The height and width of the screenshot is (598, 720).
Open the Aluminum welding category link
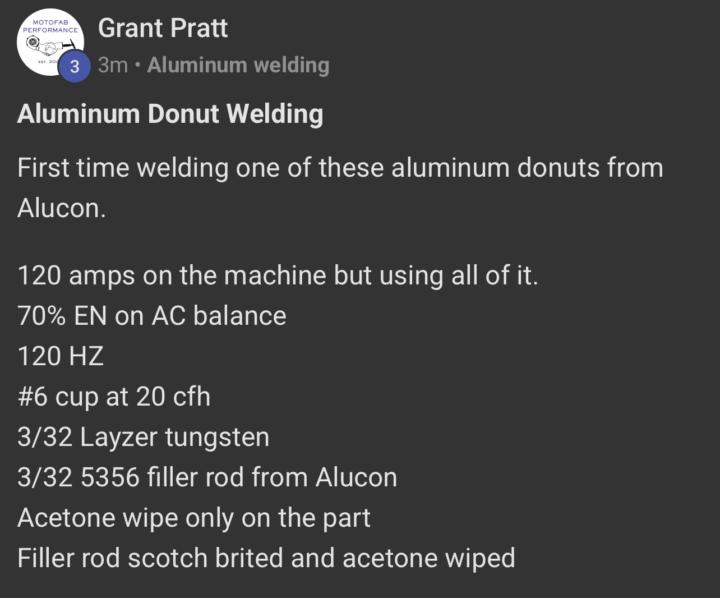coord(238,65)
